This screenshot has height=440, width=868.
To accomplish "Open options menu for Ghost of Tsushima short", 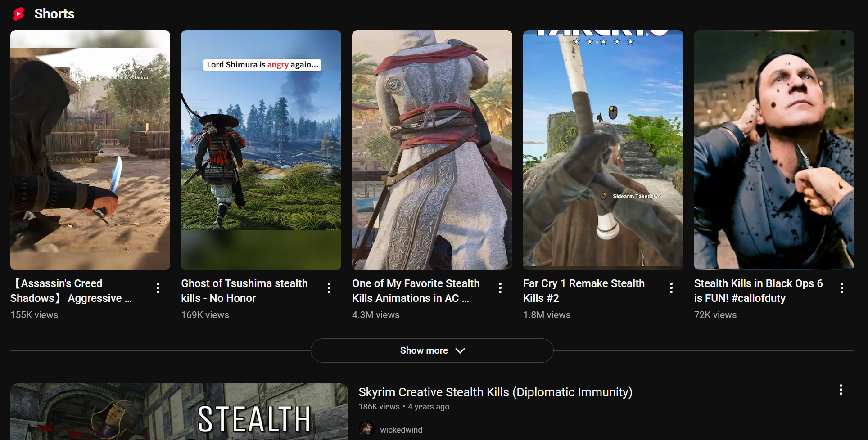I will pyautogui.click(x=329, y=288).
